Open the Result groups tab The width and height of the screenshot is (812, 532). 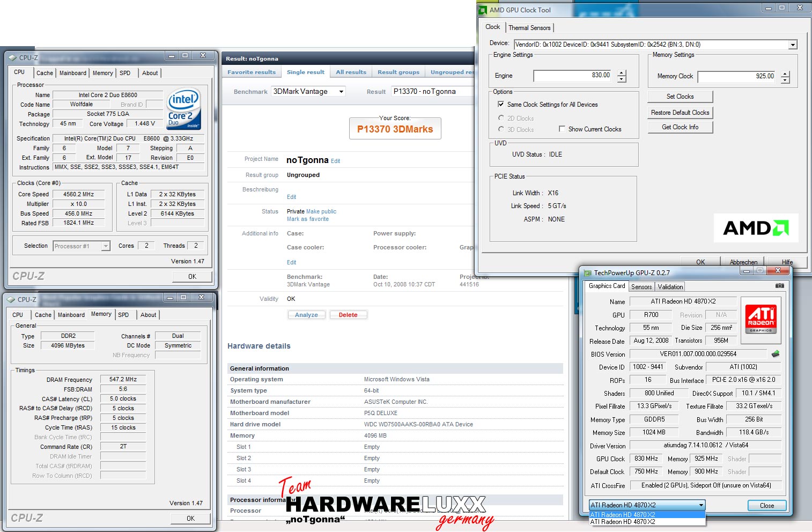pos(398,72)
